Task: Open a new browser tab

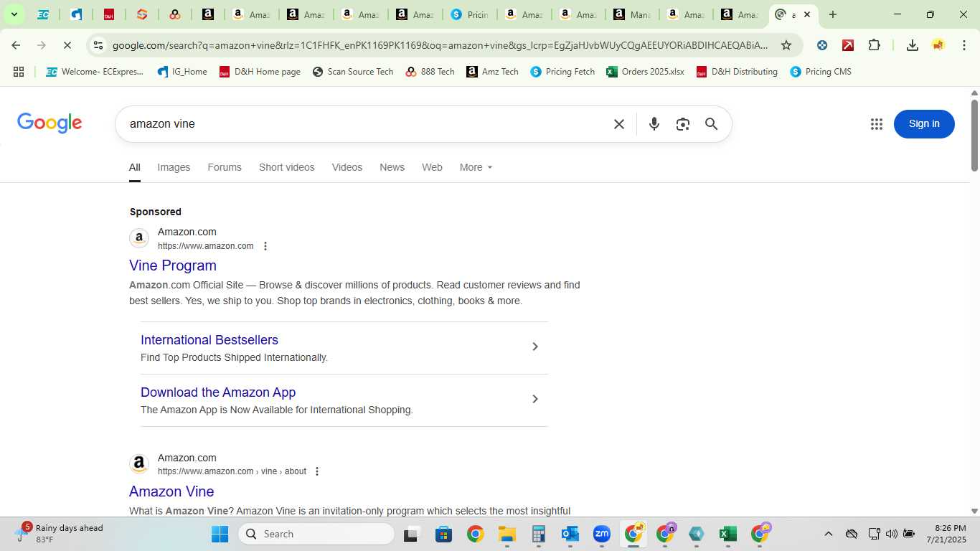Action: coord(832,14)
